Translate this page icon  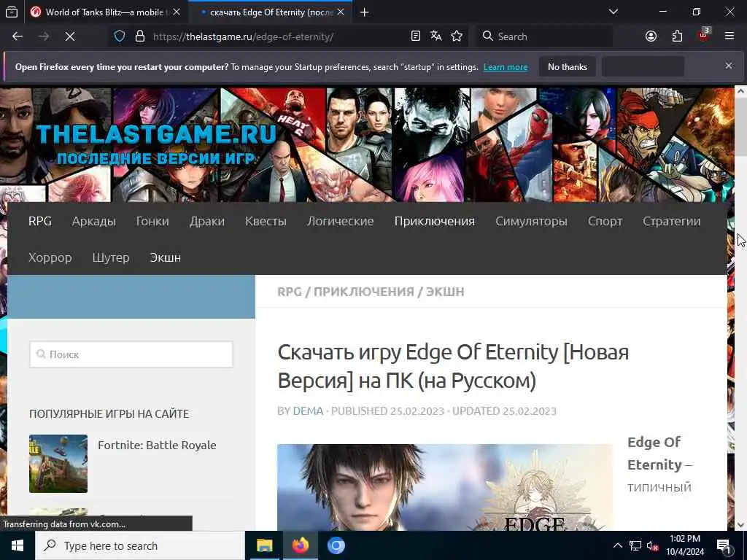coord(436,36)
